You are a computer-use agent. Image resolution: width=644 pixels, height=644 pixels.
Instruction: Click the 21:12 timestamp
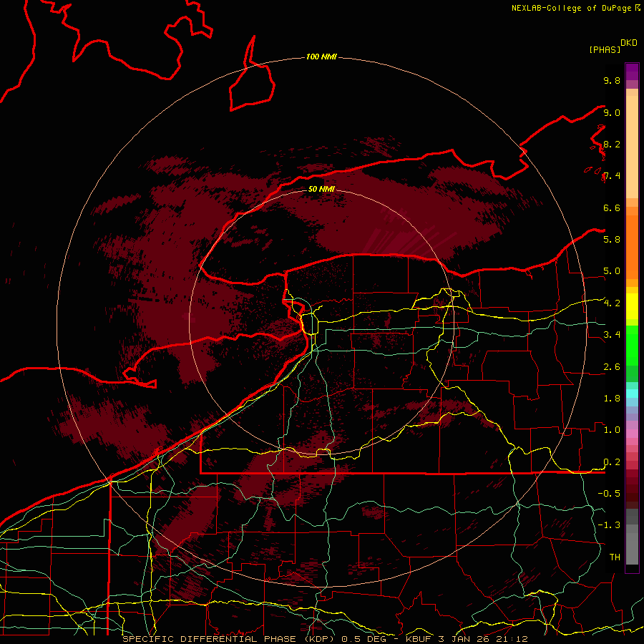pyautogui.click(x=513, y=639)
